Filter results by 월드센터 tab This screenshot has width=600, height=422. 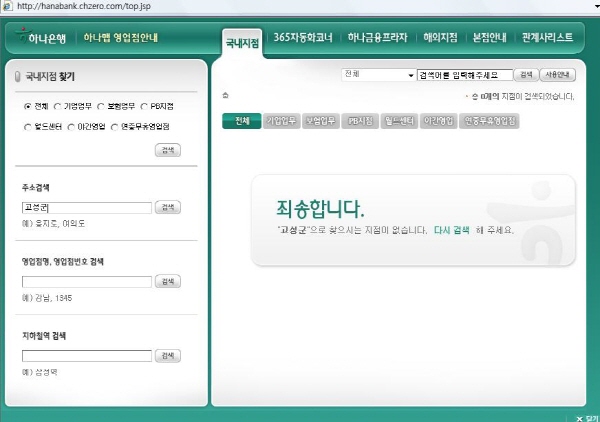point(399,121)
